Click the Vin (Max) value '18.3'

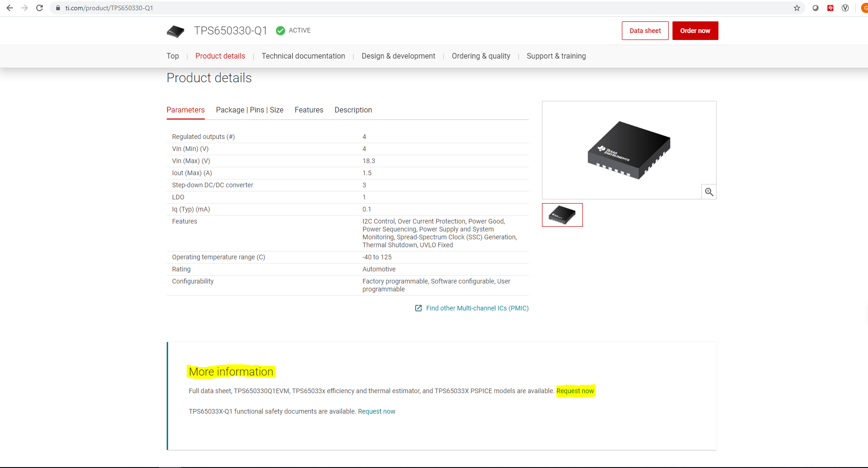pos(369,161)
